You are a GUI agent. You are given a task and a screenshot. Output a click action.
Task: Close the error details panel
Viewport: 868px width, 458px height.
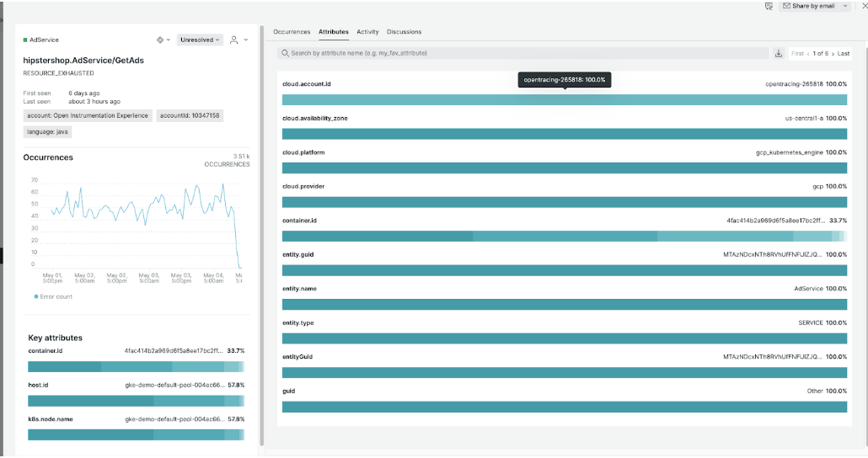coord(854,6)
